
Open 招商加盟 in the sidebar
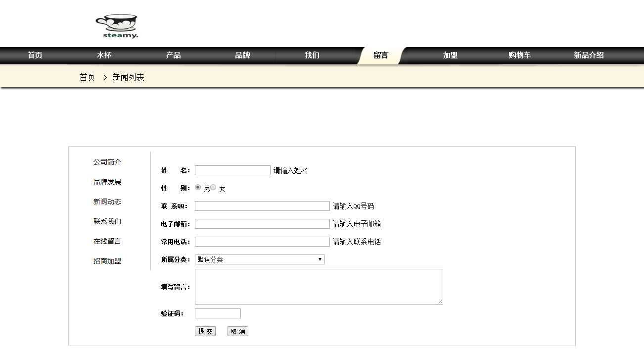[x=107, y=261]
